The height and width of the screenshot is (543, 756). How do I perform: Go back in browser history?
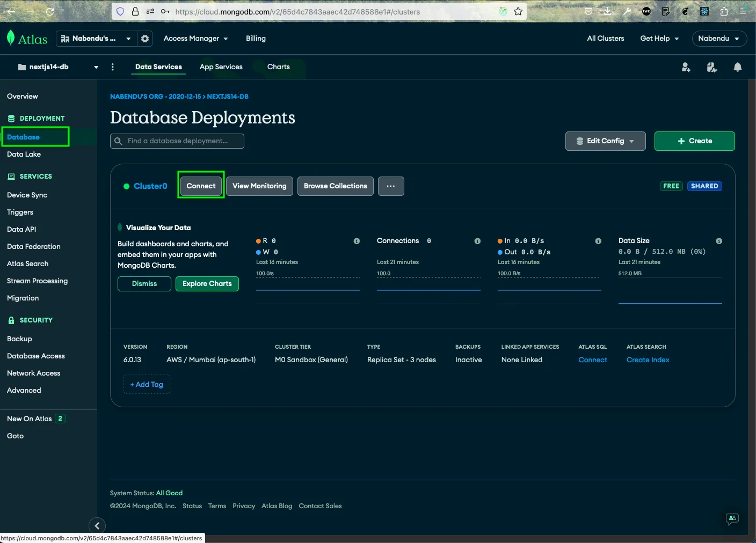(11, 11)
